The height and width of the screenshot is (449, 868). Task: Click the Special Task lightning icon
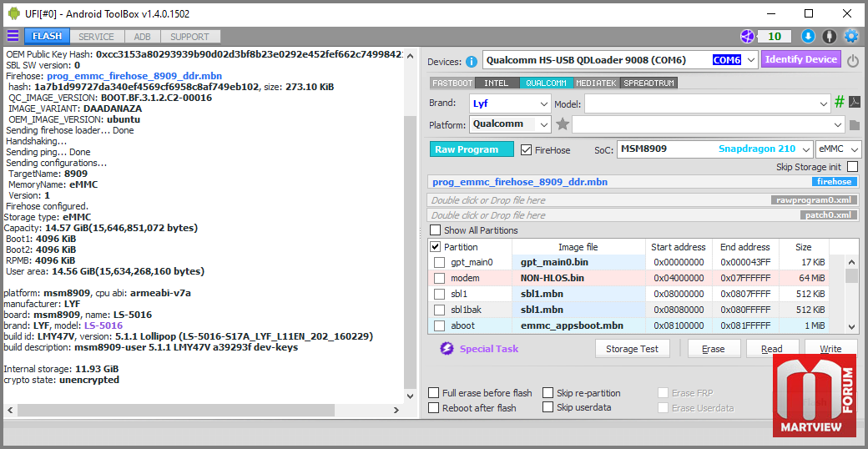[447, 349]
